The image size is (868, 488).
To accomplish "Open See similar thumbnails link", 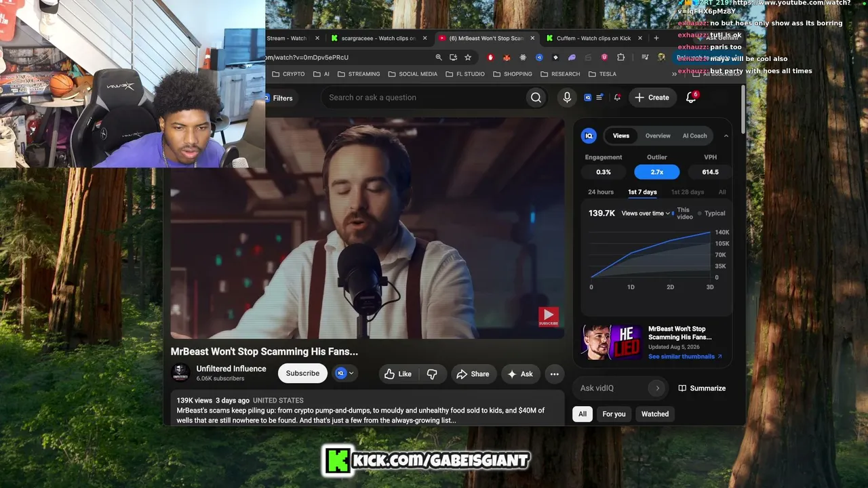I will (x=685, y=357).
